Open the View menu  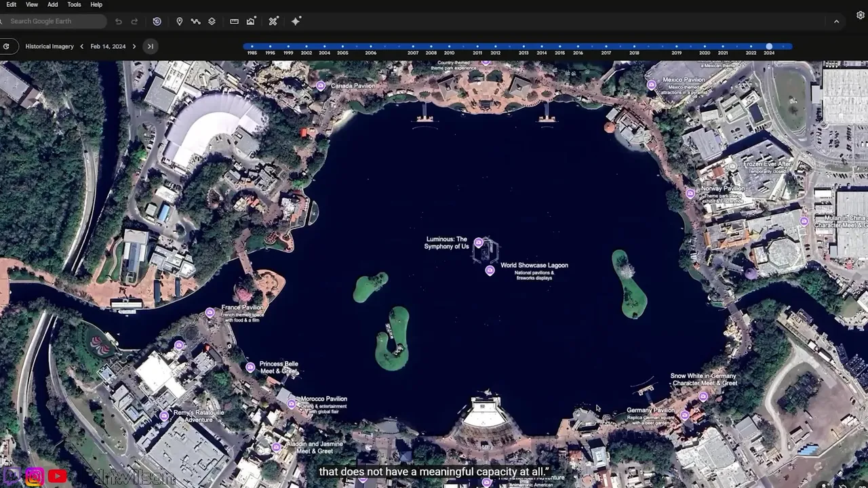32,5
